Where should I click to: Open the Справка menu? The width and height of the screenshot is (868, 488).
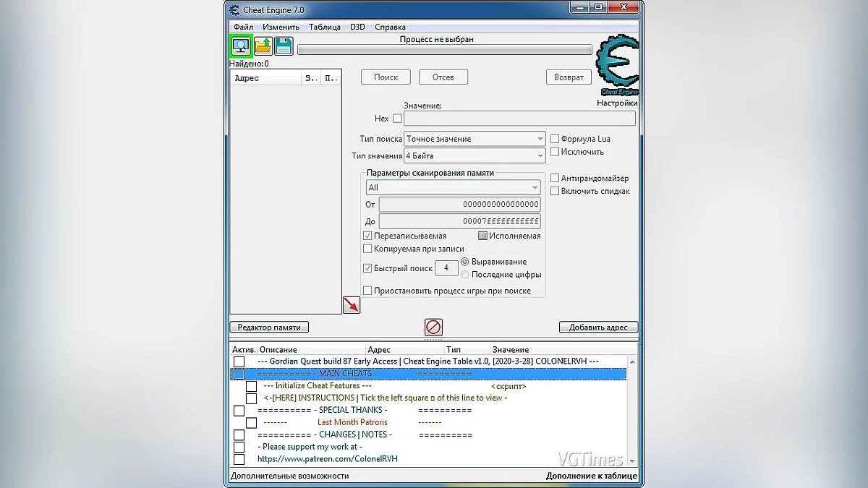[390, 27]
